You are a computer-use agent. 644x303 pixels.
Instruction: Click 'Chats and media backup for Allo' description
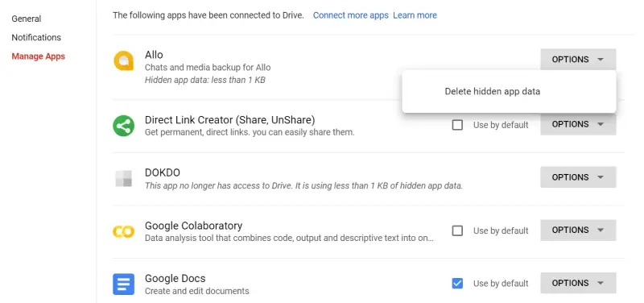(208, 68)
